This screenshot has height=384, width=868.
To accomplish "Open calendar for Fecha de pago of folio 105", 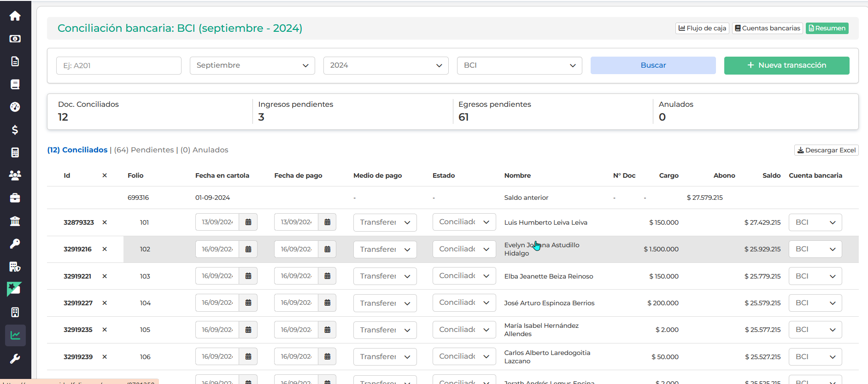I will click(328, 330).
